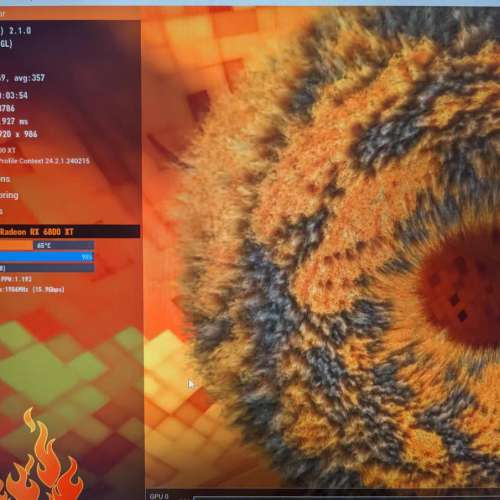Click the 2.1.0 version text
Image resolution: width=500 pixels, height=500 pixels.
click(x=20, y=31)
